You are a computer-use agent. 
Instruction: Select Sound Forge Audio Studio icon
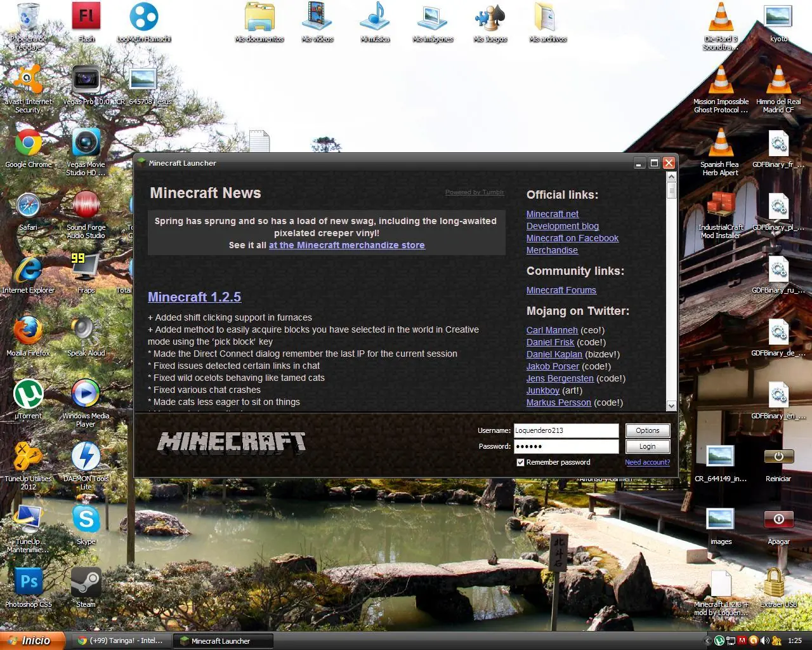coord(86,215)
